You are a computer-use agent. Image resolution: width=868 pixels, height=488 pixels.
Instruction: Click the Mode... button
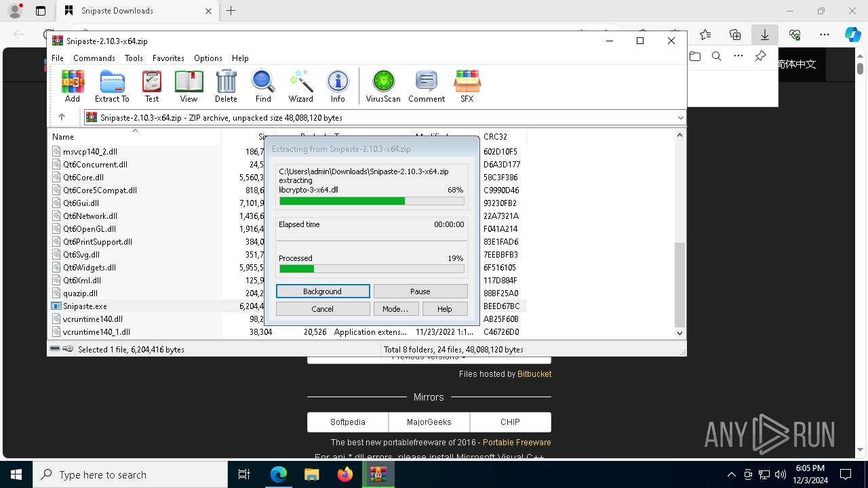pyautogui.click(x=395, y=309)
